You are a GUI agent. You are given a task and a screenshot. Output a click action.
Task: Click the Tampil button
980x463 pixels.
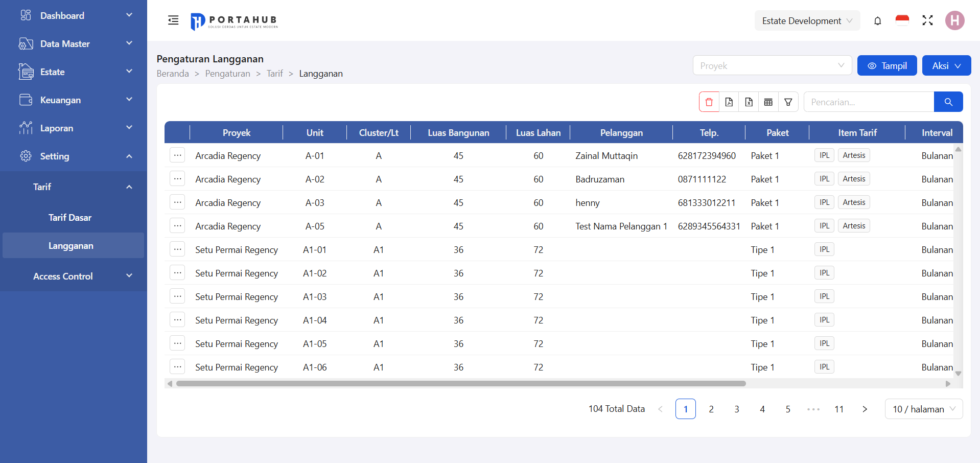[x=886, y=65]
